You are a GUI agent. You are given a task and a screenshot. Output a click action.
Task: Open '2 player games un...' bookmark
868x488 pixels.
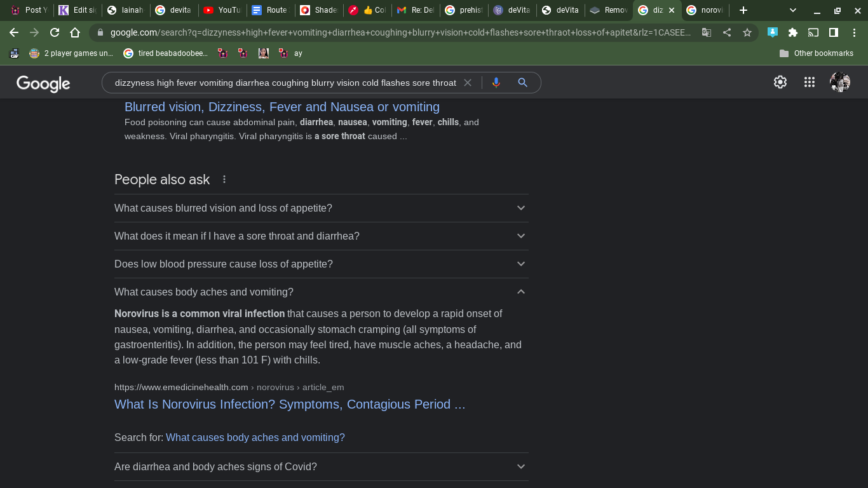(71, 53)
